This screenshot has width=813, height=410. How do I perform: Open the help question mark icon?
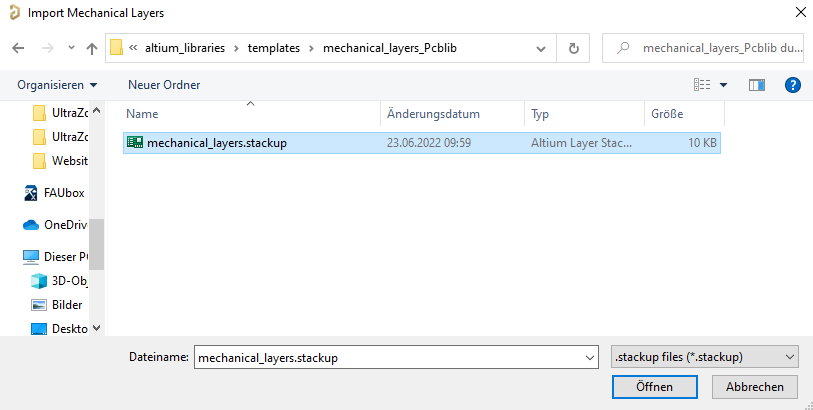pyautogui.click(x=792, y=85)
